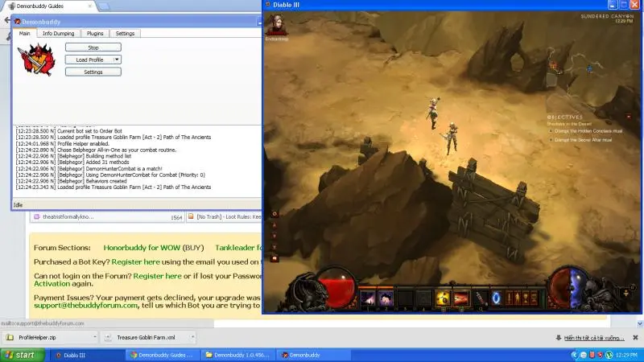Use the red arrow skill icon
This screenshot has width=644, height=362.
(x=460, y=298)
